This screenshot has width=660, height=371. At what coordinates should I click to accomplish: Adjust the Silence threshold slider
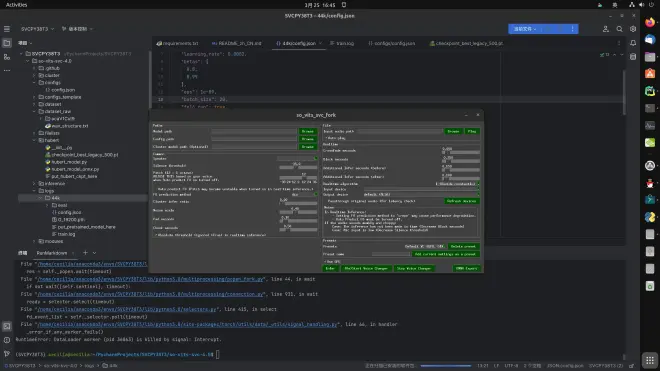[x=298, y=167]
